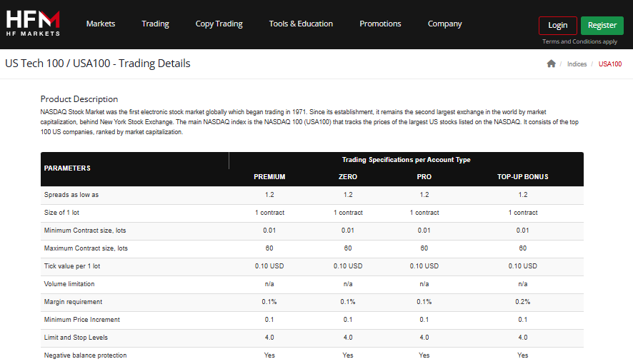Click the Tick value per 1 lot label
633x364 pixels.
[x=72, y=266]
